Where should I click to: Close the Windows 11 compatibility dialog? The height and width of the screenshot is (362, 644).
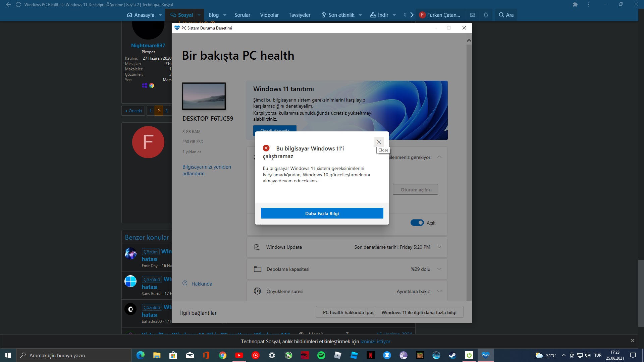[379, 142]
